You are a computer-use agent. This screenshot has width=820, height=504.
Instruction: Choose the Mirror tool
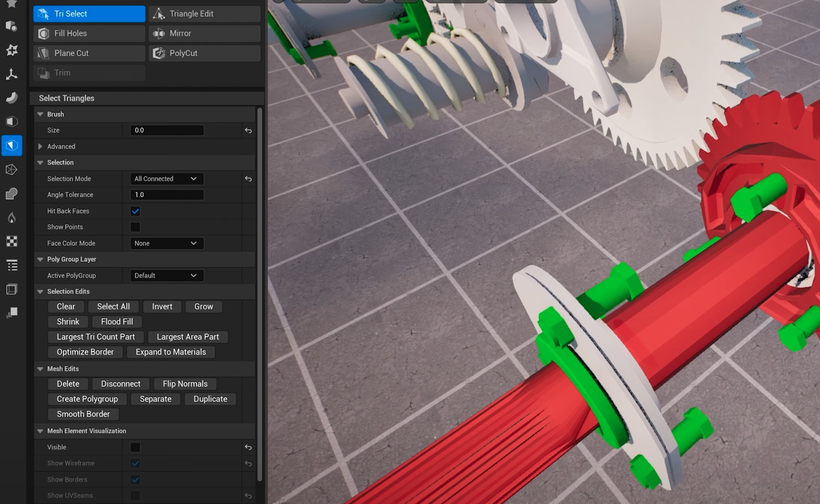(204, 33)
